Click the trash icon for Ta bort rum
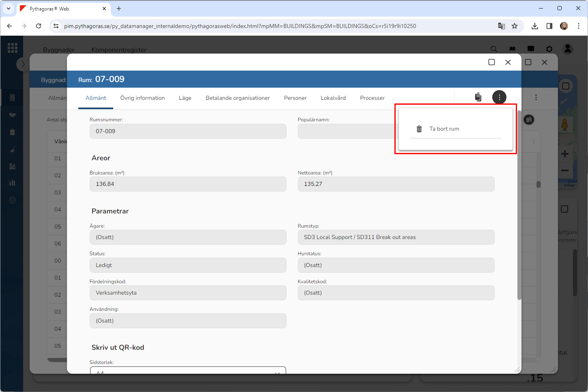 pyautogui.click(x=419, y=129)
